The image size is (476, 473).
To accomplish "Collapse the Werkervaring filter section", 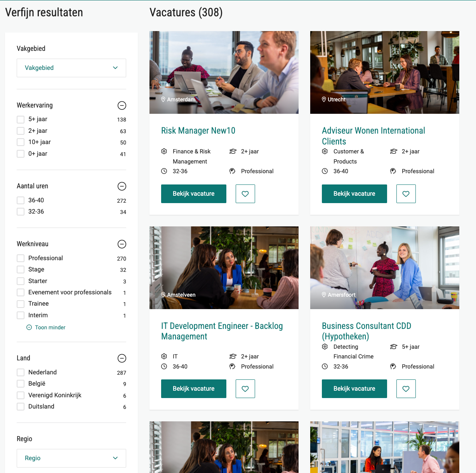I will tap(122, 105).
